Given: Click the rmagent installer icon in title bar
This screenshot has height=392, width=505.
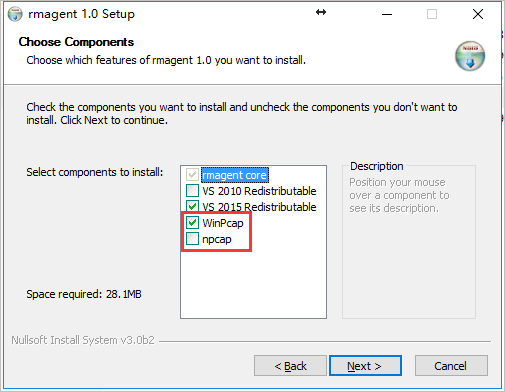Looking at the screenshot, I should point(15,14).
